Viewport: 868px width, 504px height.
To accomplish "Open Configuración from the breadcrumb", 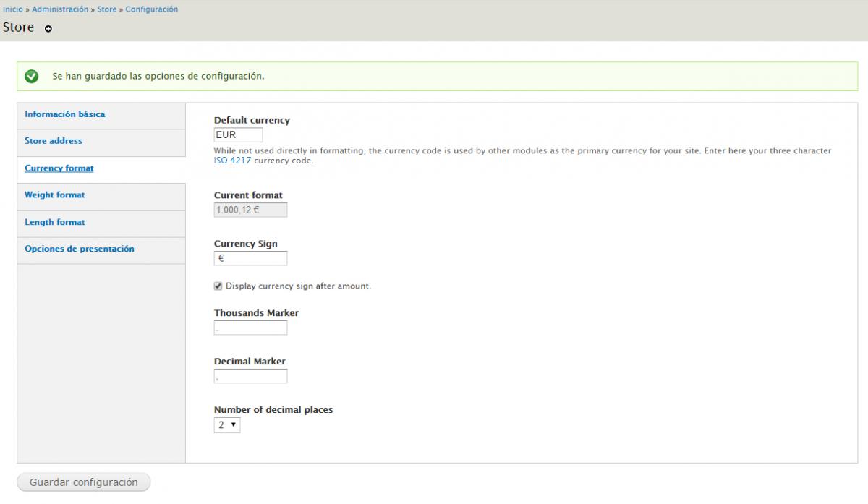I will 152,9.
